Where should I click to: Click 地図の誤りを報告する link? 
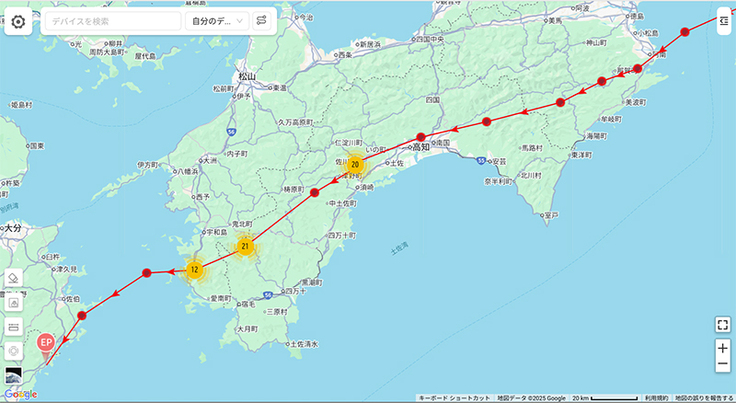click(x=704, y=398)
